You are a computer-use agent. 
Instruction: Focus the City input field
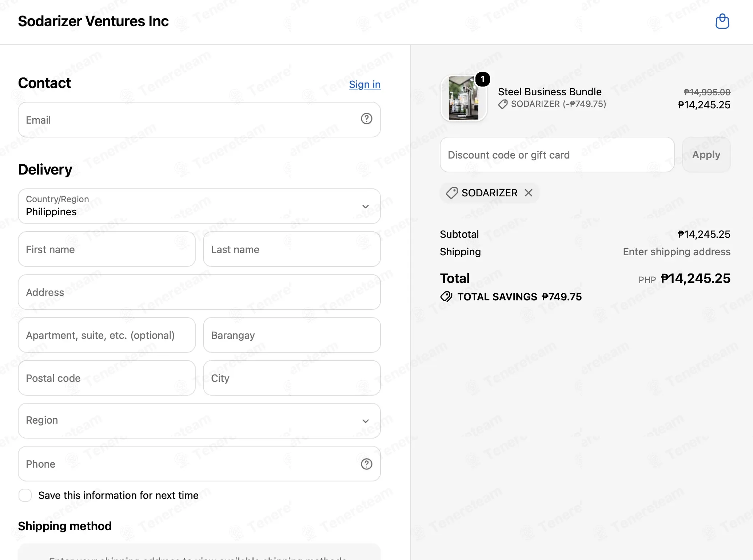(292, 378)
